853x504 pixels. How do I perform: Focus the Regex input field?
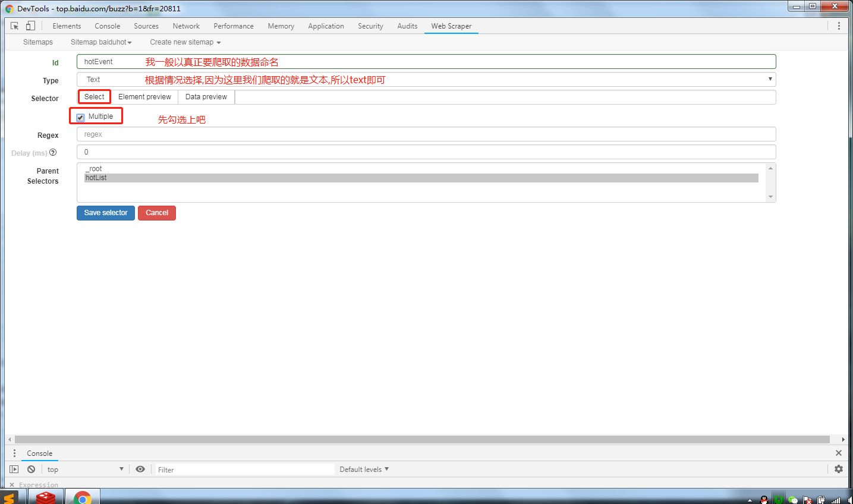point(426,134)
